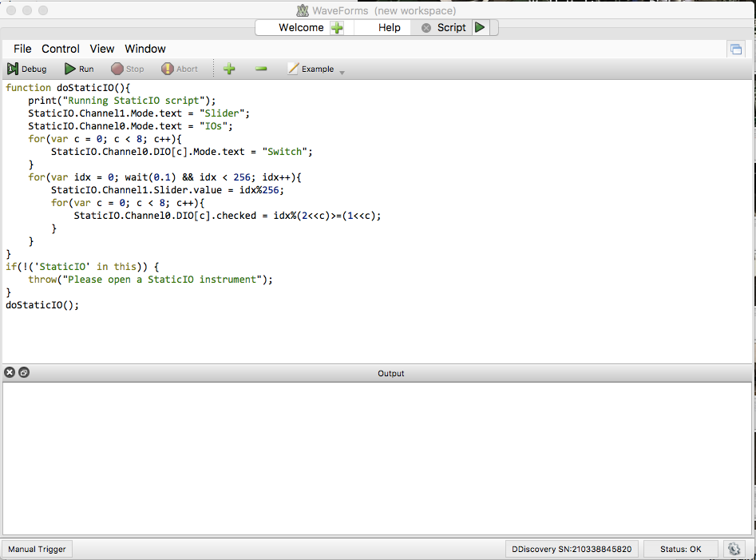Image resolution: width=756 pixels, height=560 pixels.
Task: Switch to the Welcome tab
Action: click(301, 27)
